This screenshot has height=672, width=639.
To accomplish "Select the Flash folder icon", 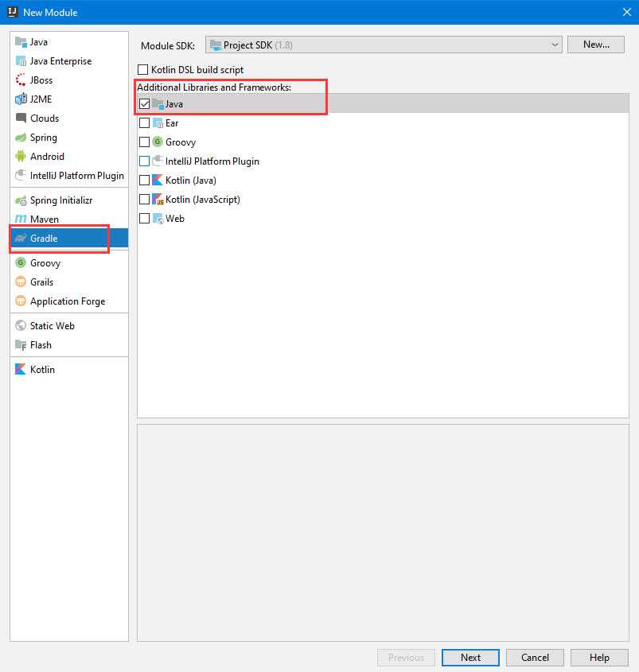I will (21, 344).
